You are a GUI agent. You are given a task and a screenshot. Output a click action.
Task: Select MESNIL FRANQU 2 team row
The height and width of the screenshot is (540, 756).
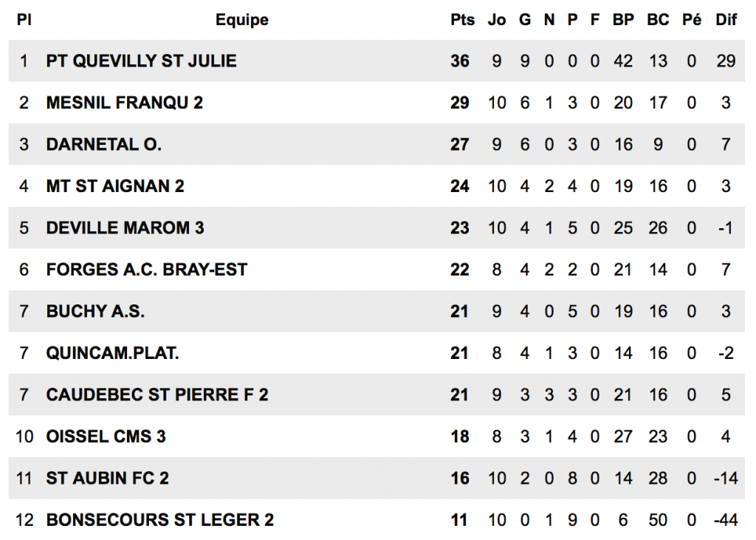pyautogui.click(x=124, y=103)
